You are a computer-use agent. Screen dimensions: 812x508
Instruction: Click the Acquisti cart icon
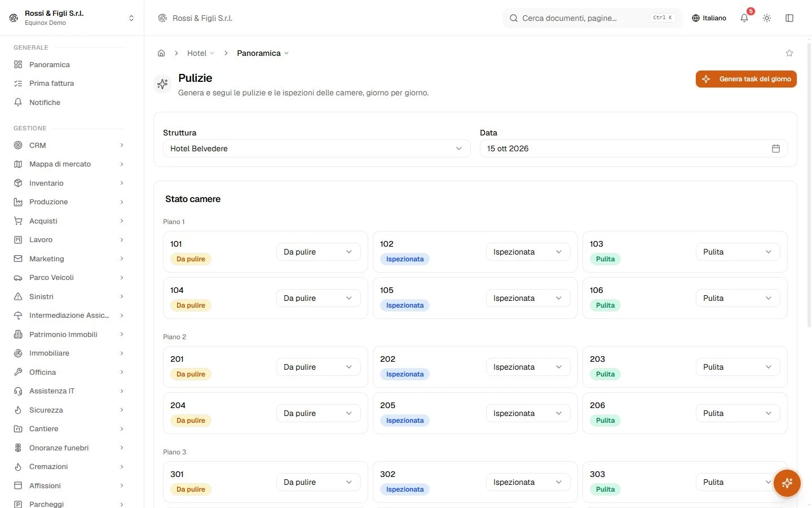point(18,221)
